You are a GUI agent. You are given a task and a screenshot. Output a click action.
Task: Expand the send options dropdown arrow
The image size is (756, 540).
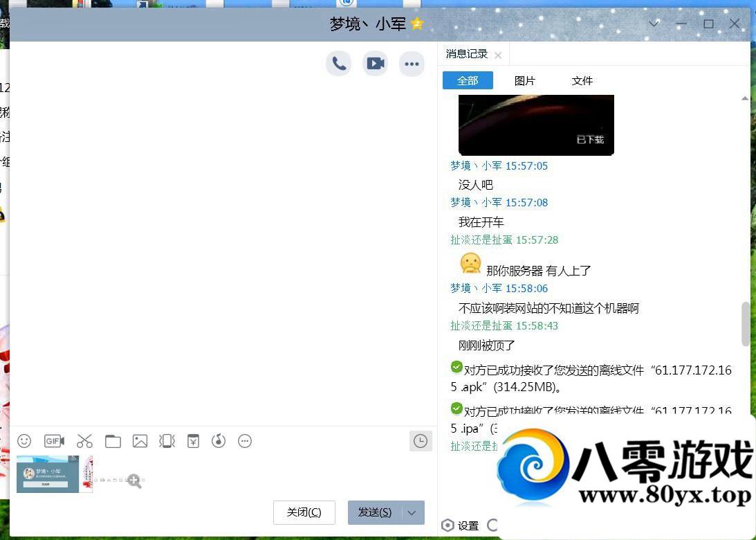click(x=411, y=512)
